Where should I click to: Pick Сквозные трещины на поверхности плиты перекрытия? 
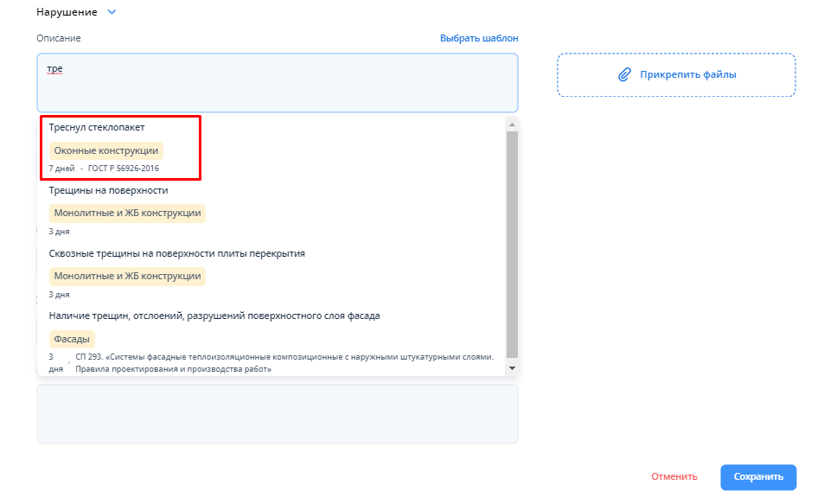point(177,253)
